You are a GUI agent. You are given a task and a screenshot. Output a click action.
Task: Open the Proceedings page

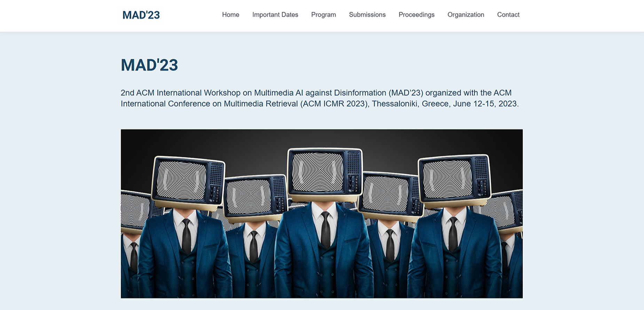coord(416,15)
